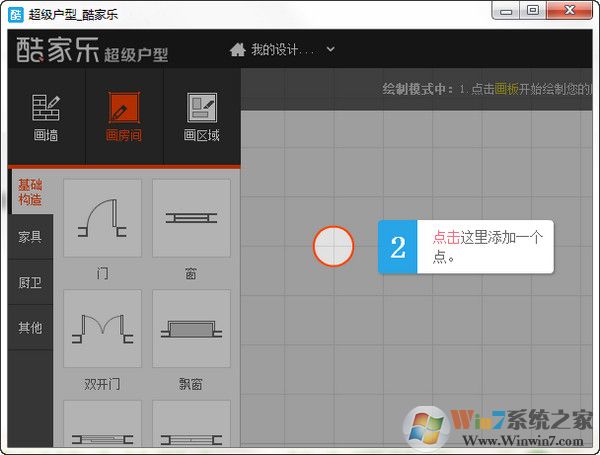Click the 飘窗 label text
Image resolution: width=600 pixels, height=455 pixels.
[x=191, y=384]
